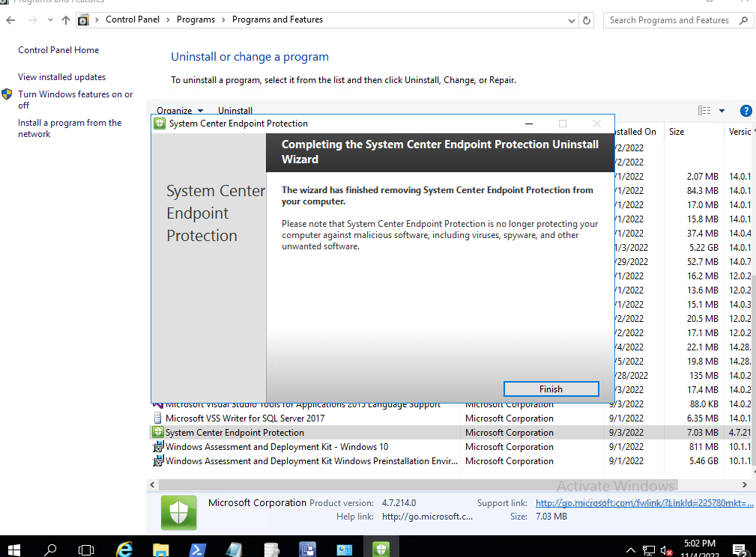Click the muted volume tray icon
Viewport: 756px width, 557px height.
(x=666, y=550)
